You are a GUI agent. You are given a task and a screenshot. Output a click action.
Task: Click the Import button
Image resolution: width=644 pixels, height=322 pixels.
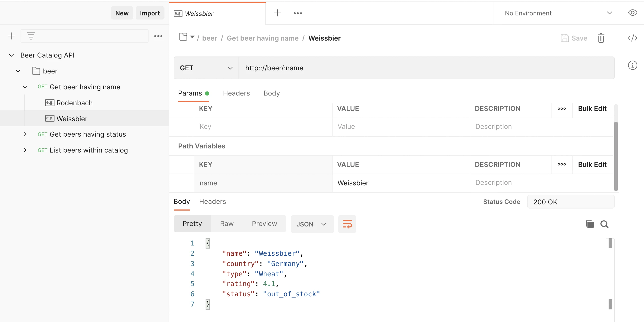pos(150,13)
